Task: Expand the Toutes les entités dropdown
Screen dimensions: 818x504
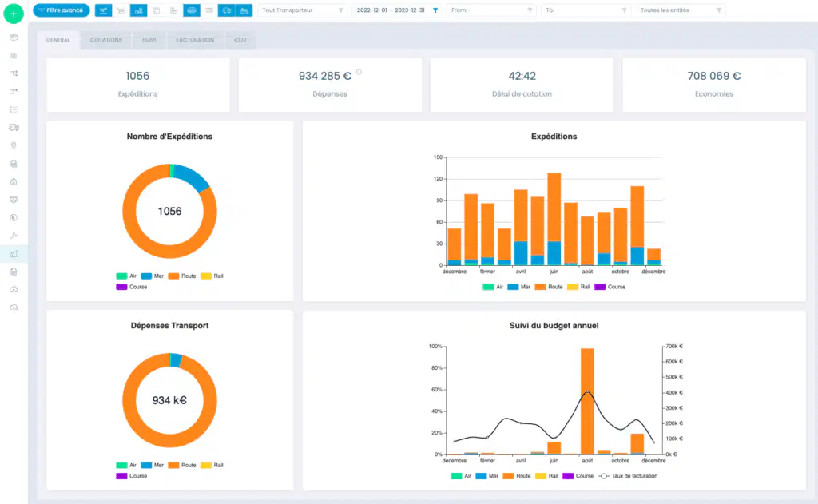Action: (x=681, y=10)
